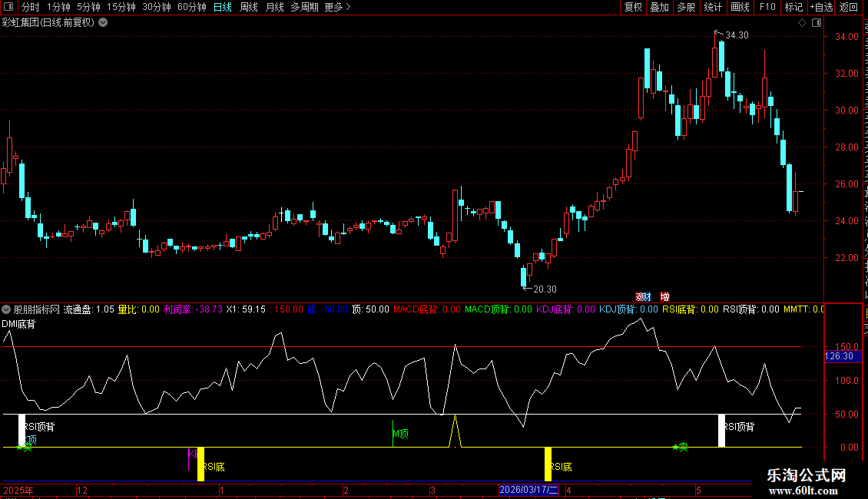Toggle the left sidebar panel icon
Image resolution: width=868 pixels, height=499 pixels.
click(8, 7)
